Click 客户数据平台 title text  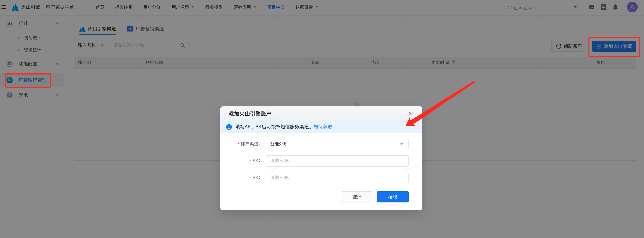pos(60,7)
